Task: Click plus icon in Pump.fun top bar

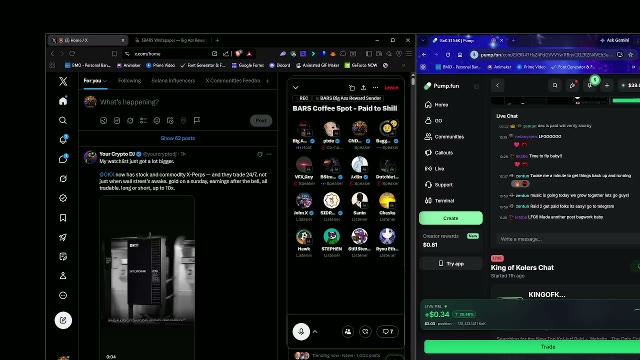Action: pyautogui.click(x=607, y=85)
